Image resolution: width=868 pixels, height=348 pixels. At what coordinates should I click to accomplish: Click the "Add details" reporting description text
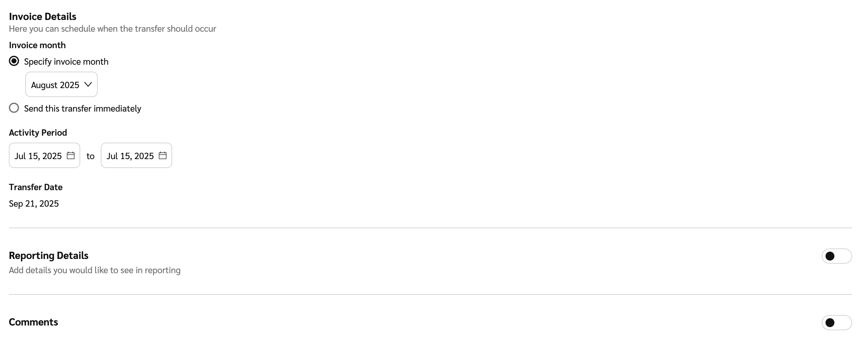click(x=94, y=270)
